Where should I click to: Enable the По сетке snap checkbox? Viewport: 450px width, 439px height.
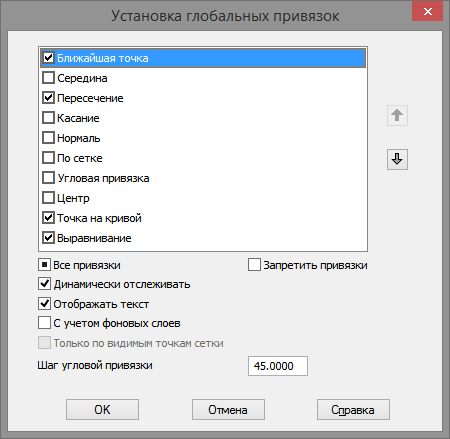[x=49, y=158]
